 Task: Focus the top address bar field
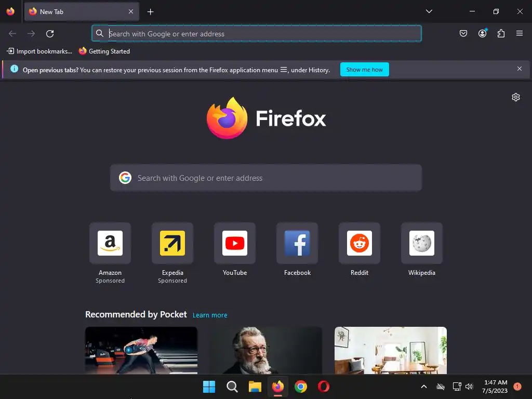point(257,34)
